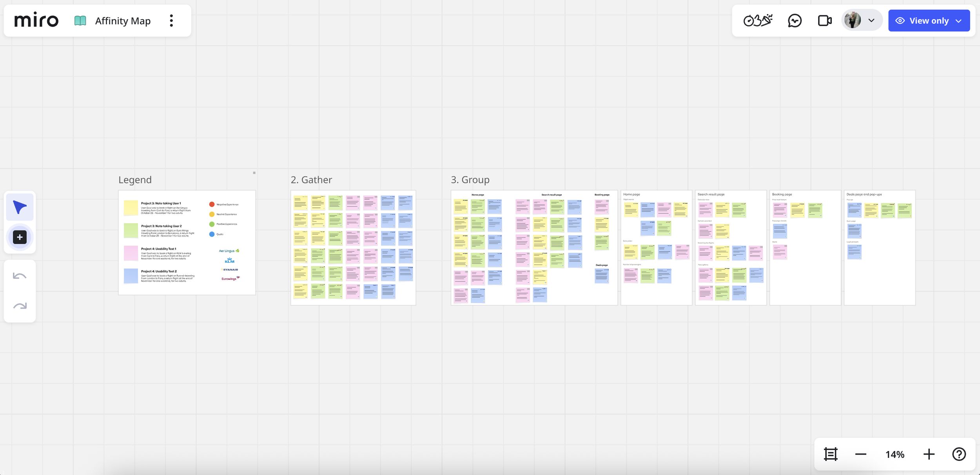Click the Deals page and pop-ups frame

pyautogui.click(x=880, y=266)
